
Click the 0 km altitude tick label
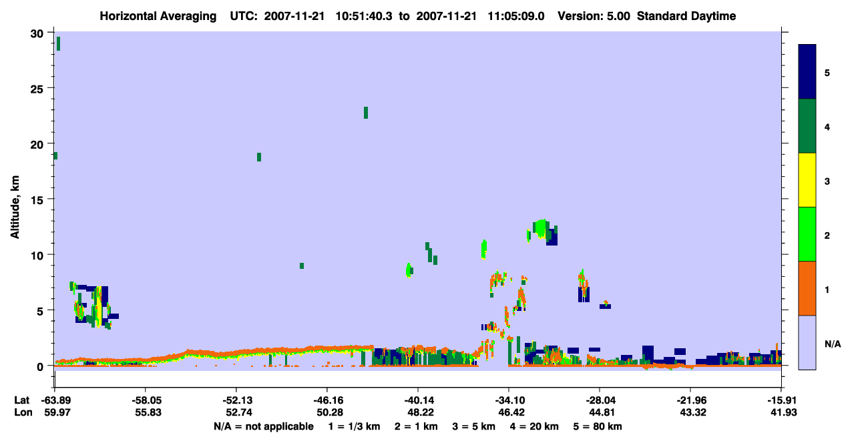tap(41, 366)
